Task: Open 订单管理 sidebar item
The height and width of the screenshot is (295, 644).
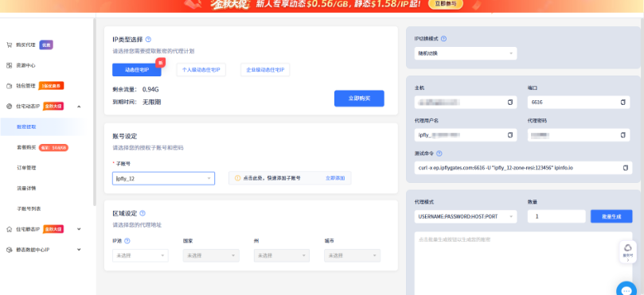Action: (x=26, y=168)
